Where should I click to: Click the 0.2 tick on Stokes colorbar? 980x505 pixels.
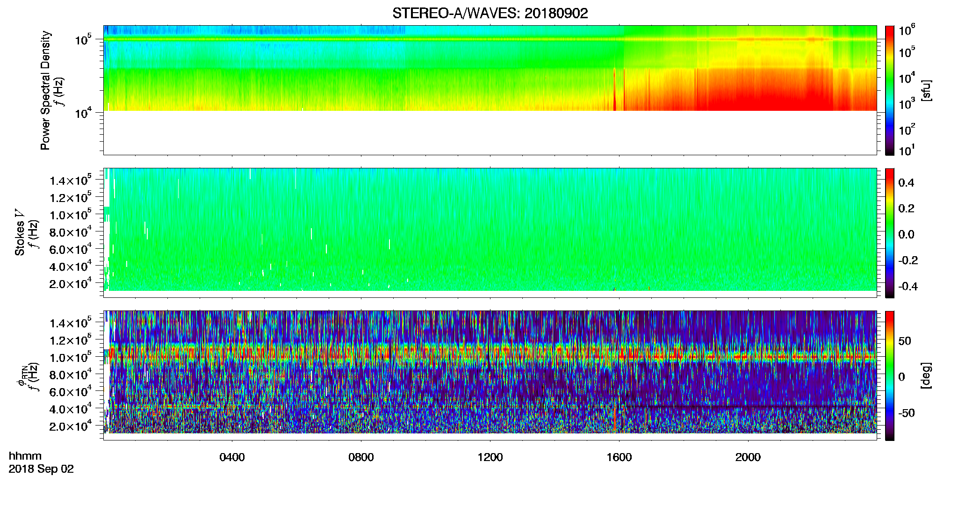point(906,209)
